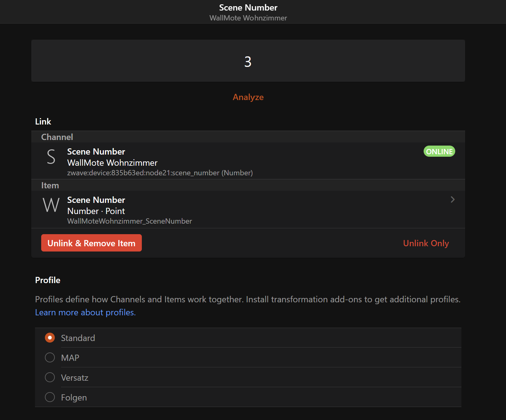Click the Profile section heading
The image size is (506, 420).
coord(48,280)
